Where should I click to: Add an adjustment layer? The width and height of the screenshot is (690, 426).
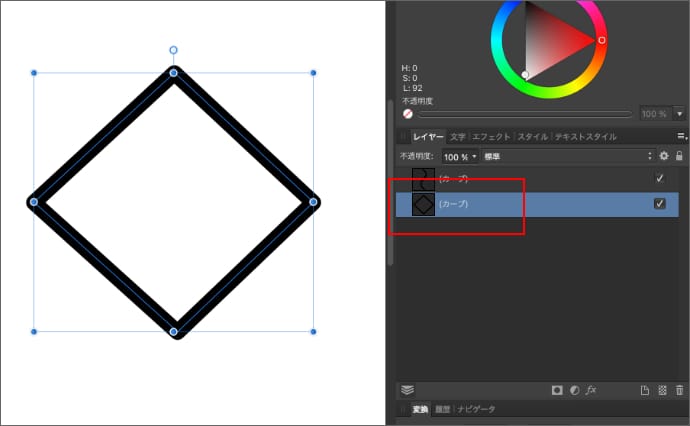point(574,390)
